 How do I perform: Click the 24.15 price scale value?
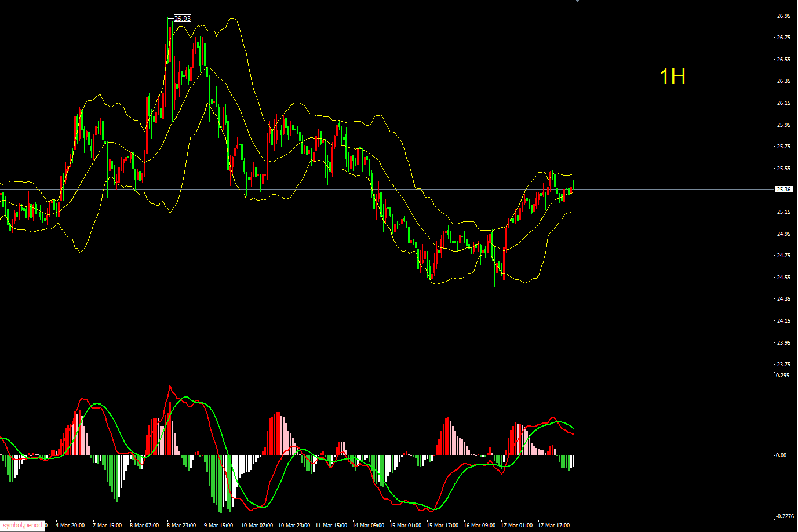784,321
